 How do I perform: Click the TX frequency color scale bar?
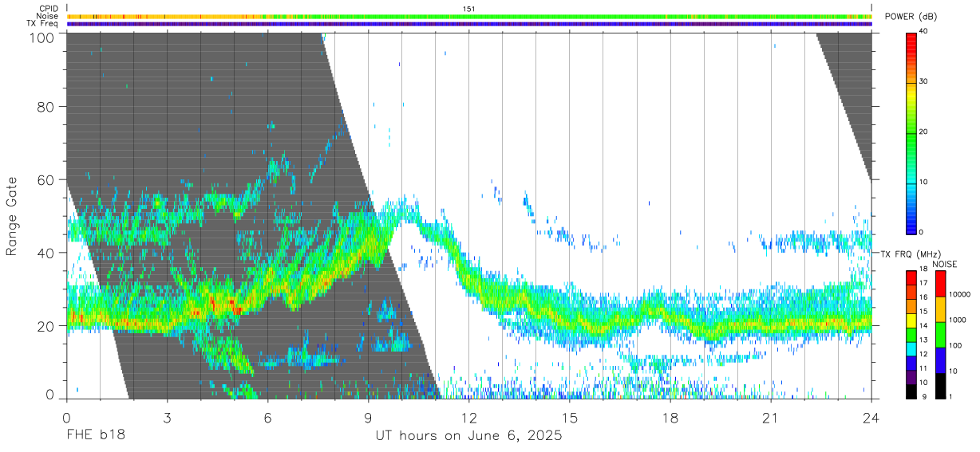[911, 335]
